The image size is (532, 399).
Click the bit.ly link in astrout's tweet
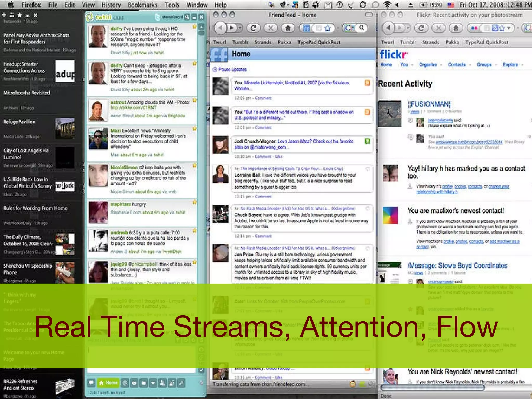[134, 108]
